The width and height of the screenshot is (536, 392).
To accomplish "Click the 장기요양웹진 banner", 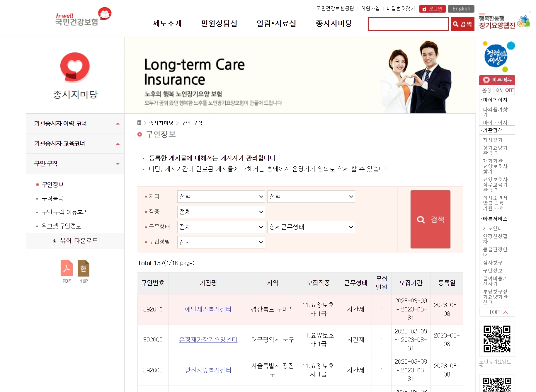I will click(505, 21).
